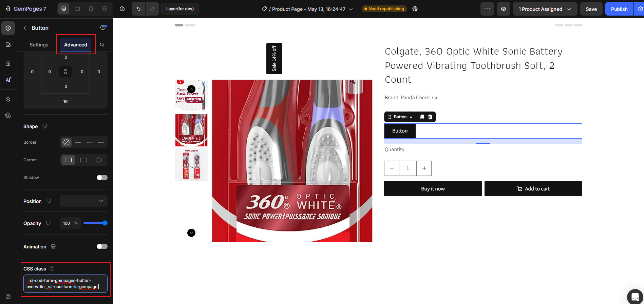Viewport: 644px width, 304px height.
Task: Open the layers panel in sidebar
Action: (x=8, y=99)
